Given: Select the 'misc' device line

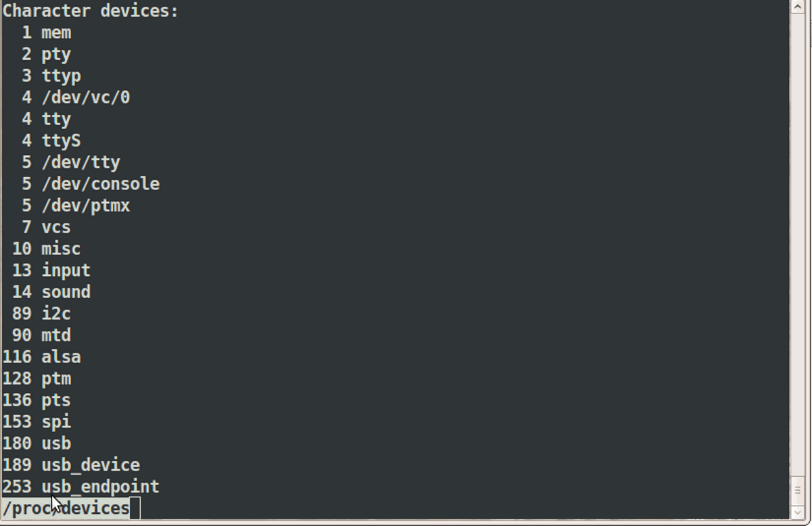Looking at the screenshot, I should click(60, 248).
